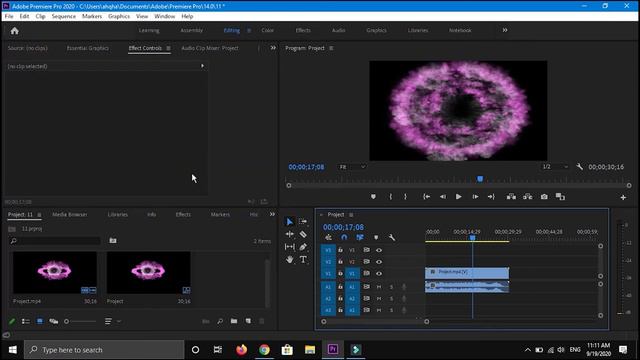640x360 pixels.
Task: Open Sort Icons dropdown in Project panel
Action: pyautogui.click(x=112, y=321)
